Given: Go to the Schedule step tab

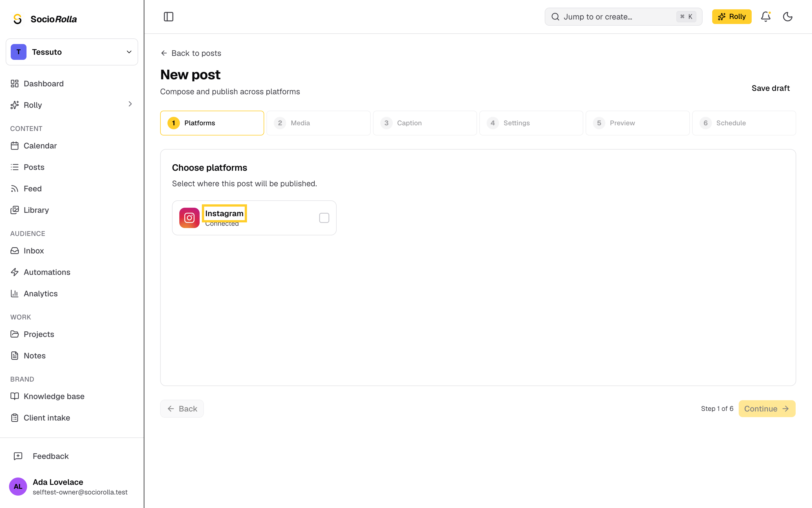Looking at the screenshot, I should pyautogui.click(x=744, y=123).
